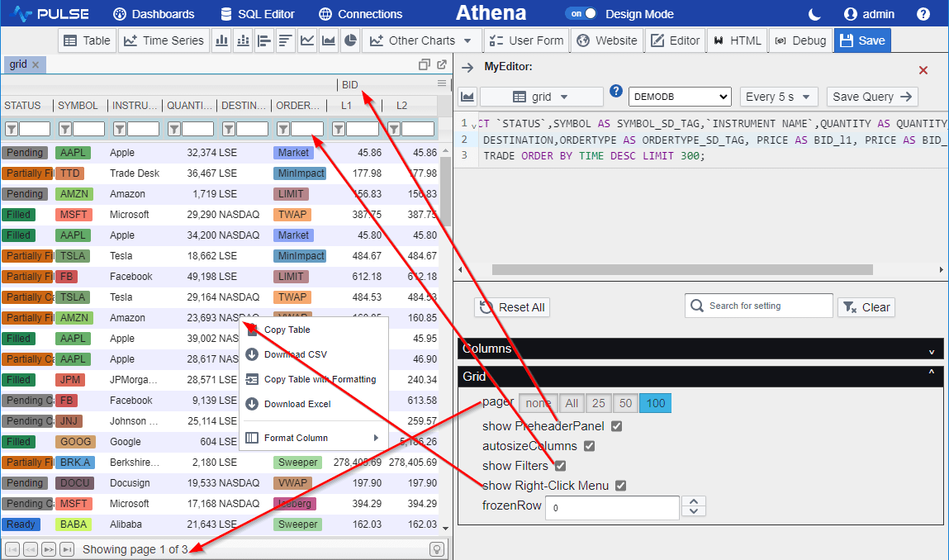The width and height of the screenshot is (949, 560).
Task: Add an area chart widget
Action: (328, 40)
